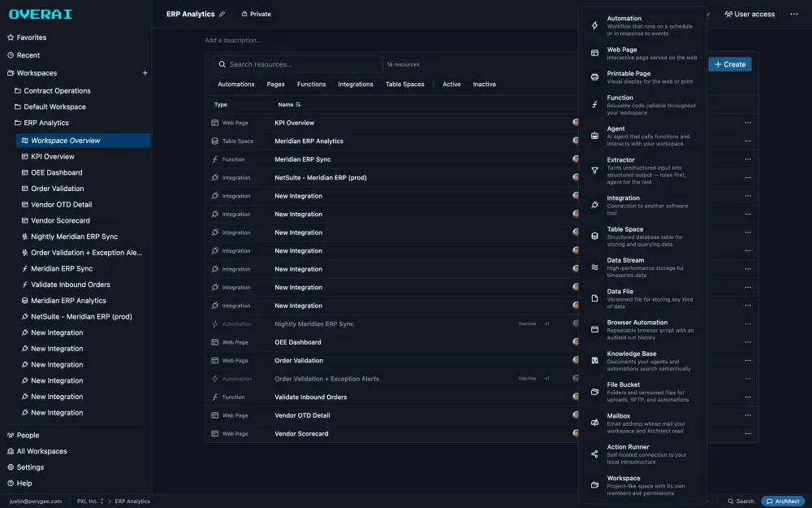Click the Recent clock icon in sidebar
812x508 pixels.
coord(11,55)
